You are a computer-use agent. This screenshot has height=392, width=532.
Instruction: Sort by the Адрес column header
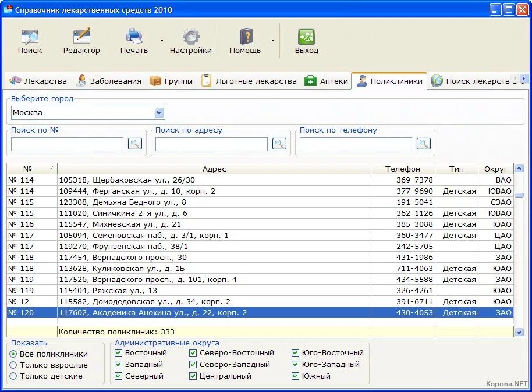(214, 169)
